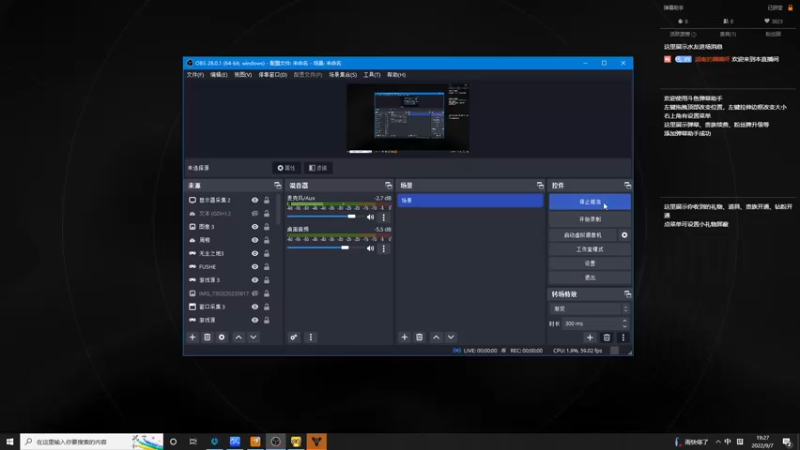Click the 开始录制 start recording button
This screenshot has width=800, height=450.
tap(590, 219)
